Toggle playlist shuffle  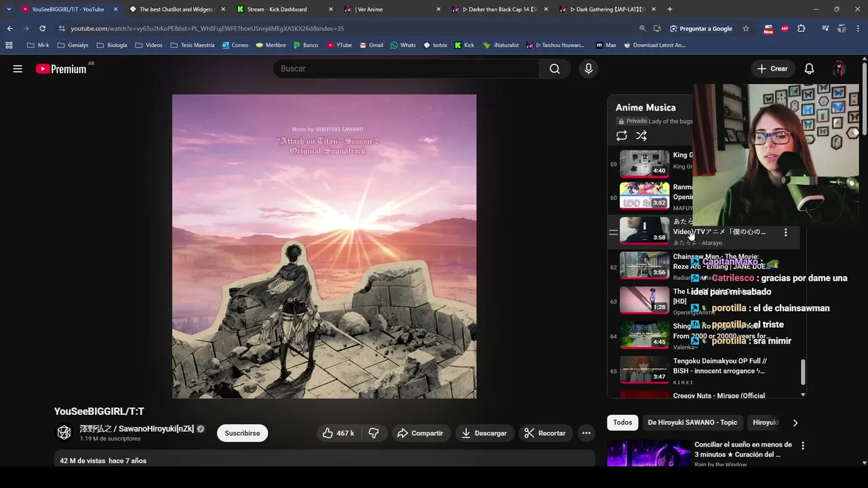point(642,136)
